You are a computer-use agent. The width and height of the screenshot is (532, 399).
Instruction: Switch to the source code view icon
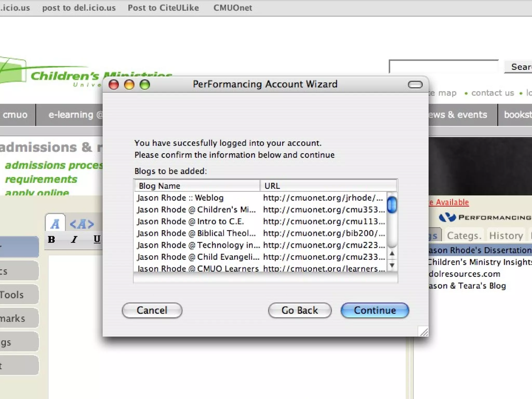click(x=82, y=224)
